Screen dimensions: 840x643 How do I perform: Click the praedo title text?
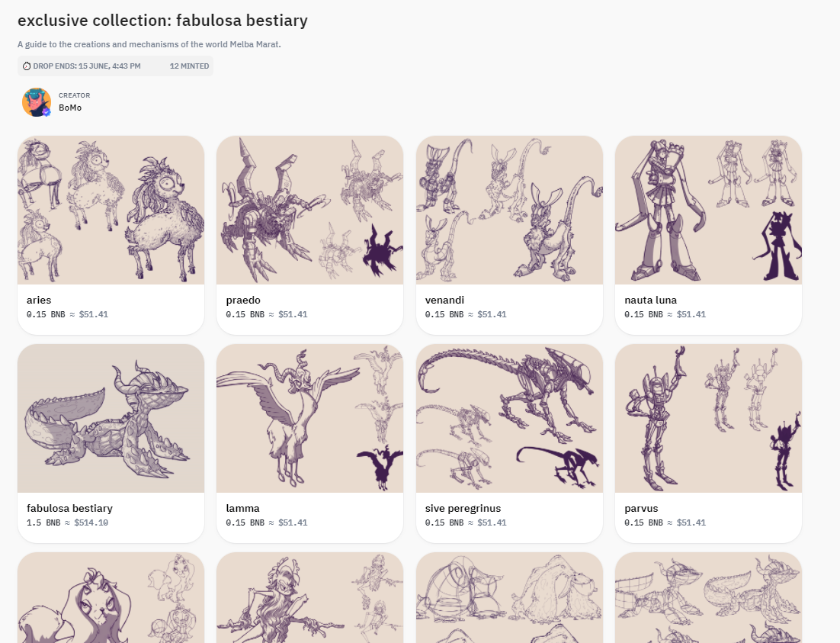click(x=242, y=301)
